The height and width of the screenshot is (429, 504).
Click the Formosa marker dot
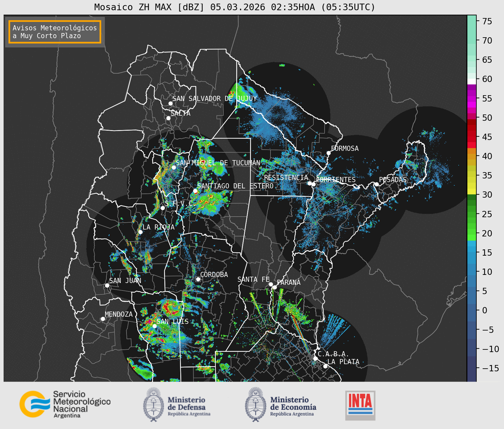(x=329, y=153)
